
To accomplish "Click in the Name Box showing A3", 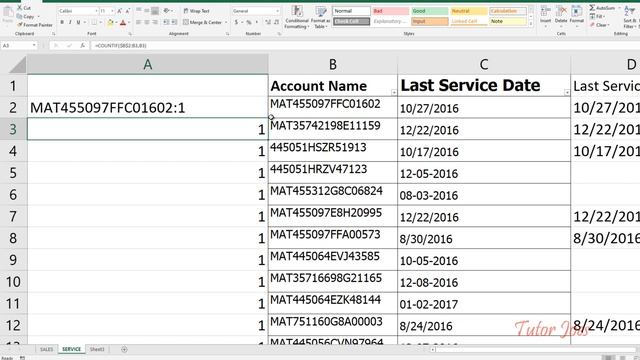I will point(19,46).
